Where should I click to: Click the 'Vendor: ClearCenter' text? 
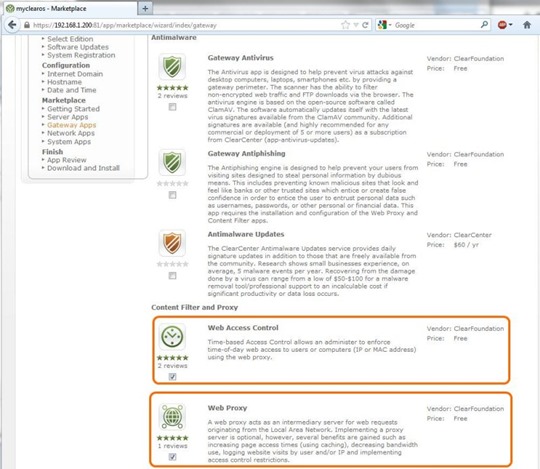click(x=459, y=235)
